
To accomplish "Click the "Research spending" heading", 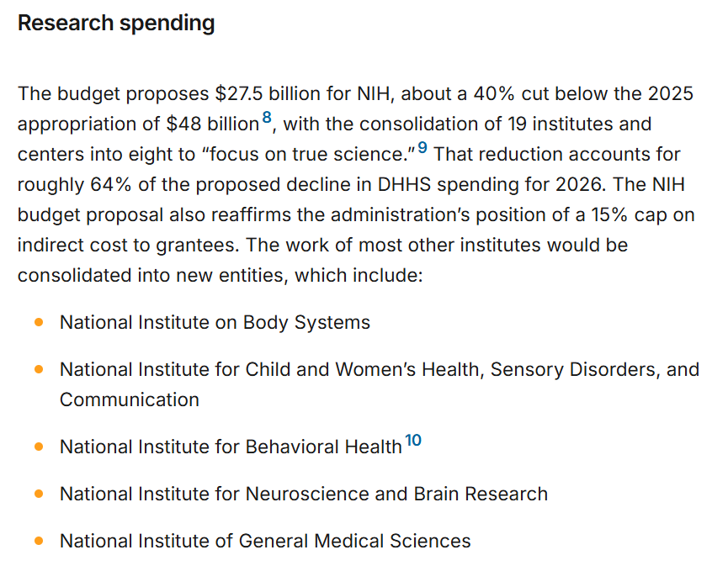I will pyautogui.click(x=116, y=24).
